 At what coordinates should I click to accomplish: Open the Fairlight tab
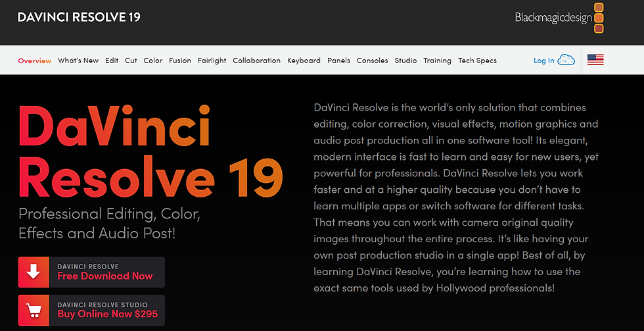coord(212,61)
